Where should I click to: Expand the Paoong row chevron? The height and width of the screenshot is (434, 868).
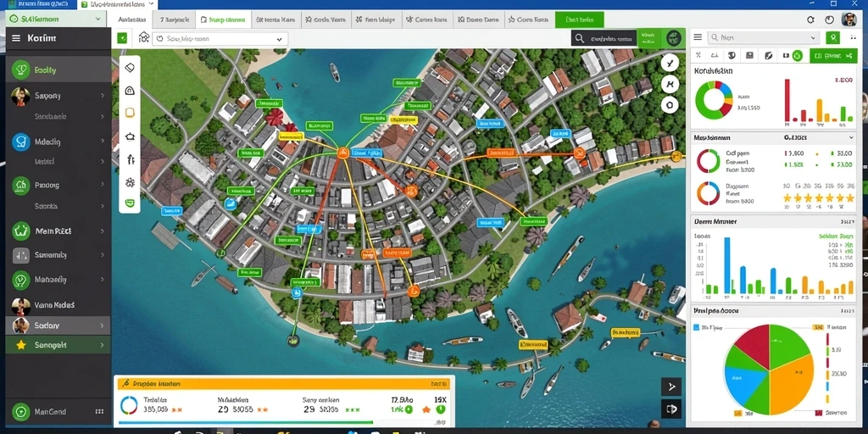point(103,186)
